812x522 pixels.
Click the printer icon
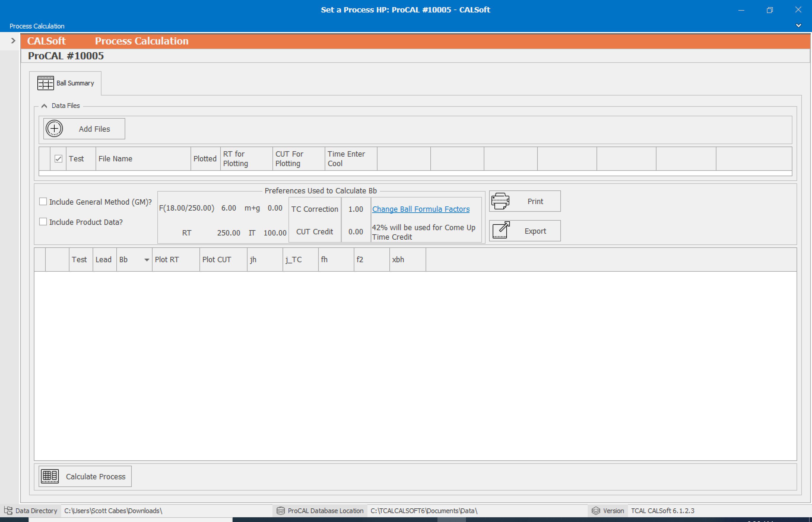coord(500,201)
